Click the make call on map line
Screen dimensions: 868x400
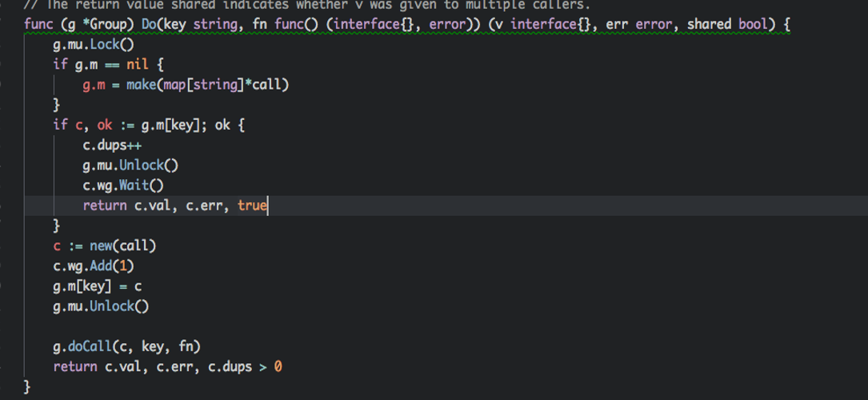pyautogui.click(x=142, y=85)
